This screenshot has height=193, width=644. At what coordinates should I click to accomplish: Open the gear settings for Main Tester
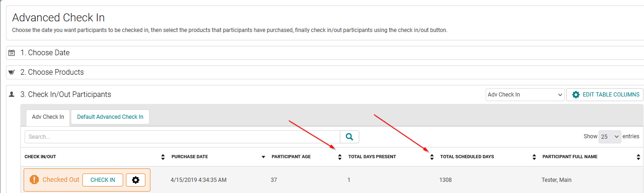136,180
